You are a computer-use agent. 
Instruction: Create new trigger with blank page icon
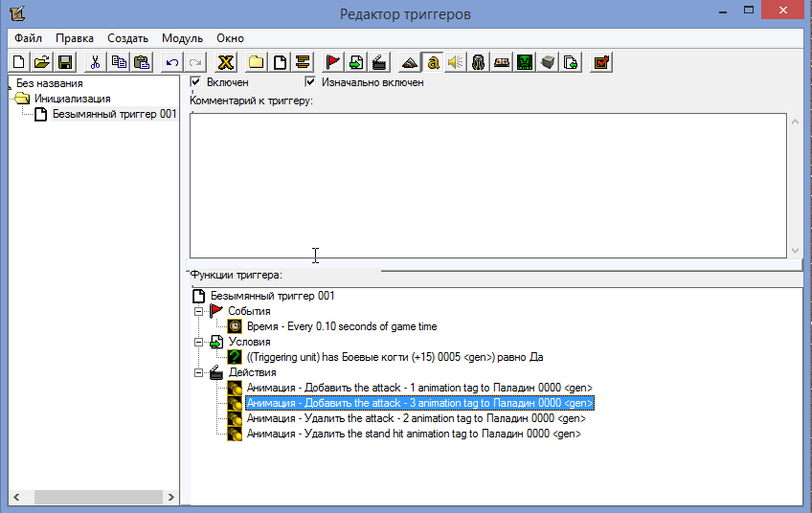point(280,62)
